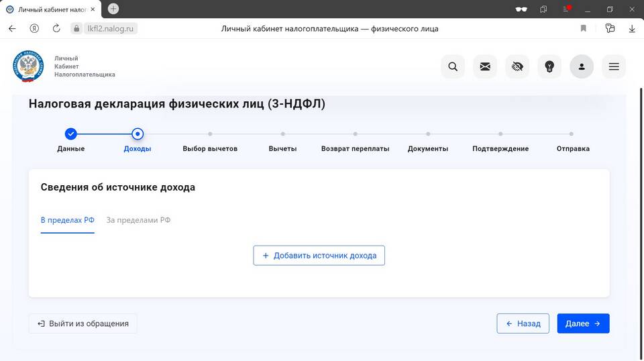The width and height of the screenshot is (644, 361).
Task: Toggle the crossed-eye hide data icon
Action: coord(517,66)
